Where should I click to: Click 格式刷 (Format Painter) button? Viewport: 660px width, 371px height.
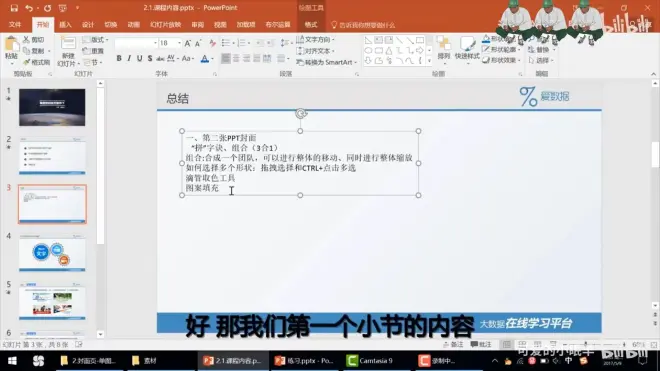point(37,62)
